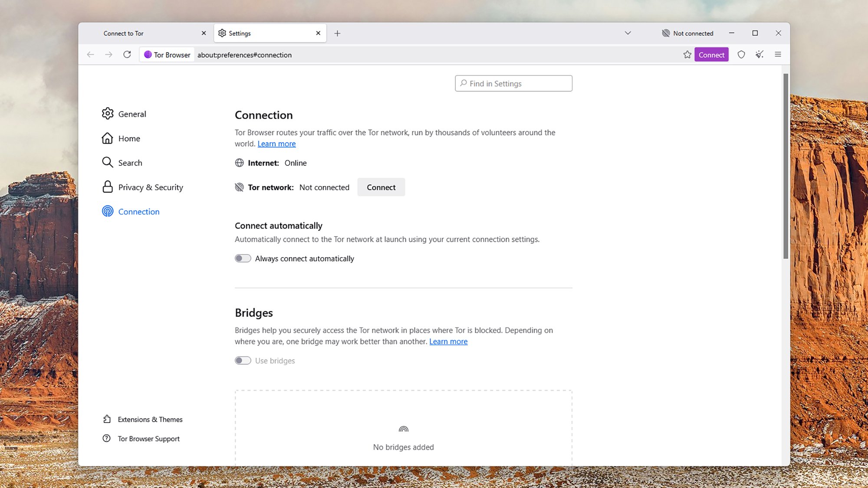Open the hamburger application menu
The width and height of the screenshot is (868, 488).
point(778,55)
